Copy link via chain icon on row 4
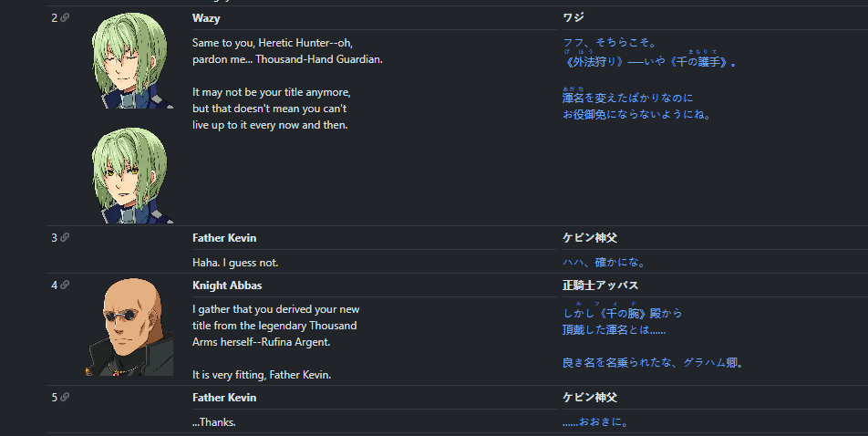The width and height of the screenshot is (868, 436). point(65,285)
